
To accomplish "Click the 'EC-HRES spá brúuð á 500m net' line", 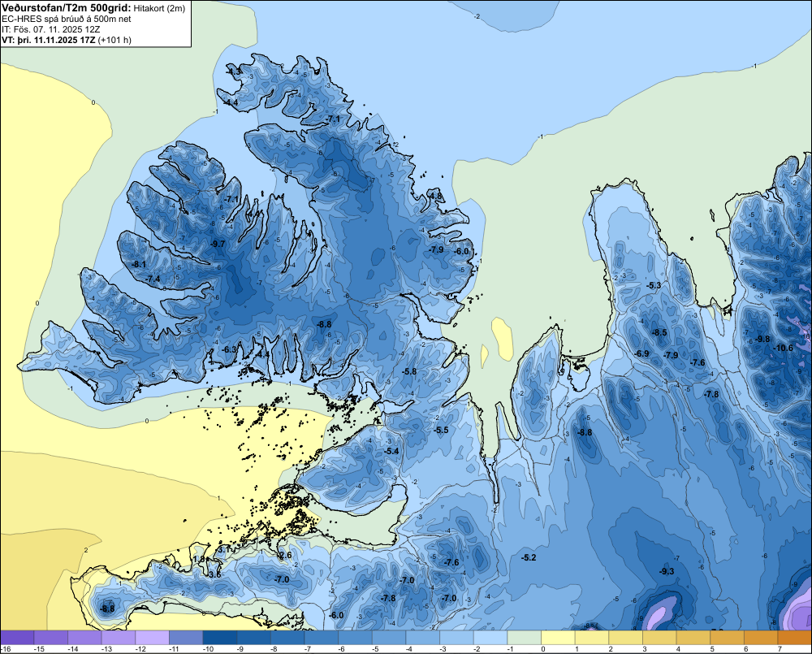I will point(67,19).
